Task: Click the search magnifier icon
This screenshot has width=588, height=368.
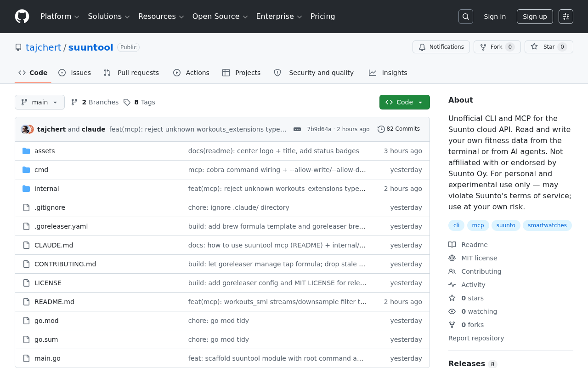Action: click(x=466, y=17)
